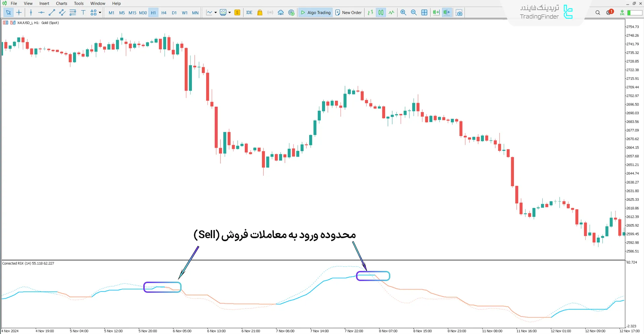644x334 pixels.
Task: Toggle the chart shift from right edge
Action: click(447, 12)
